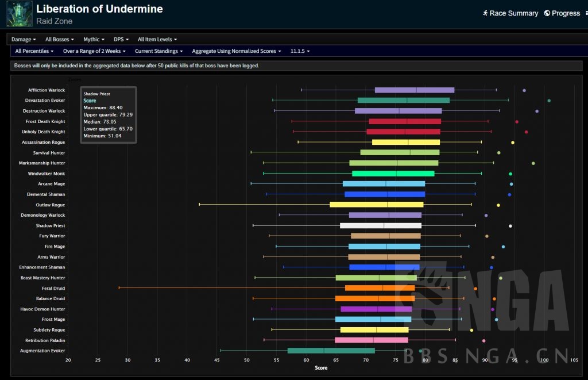Expand the All Item Levels filter

[x=157, y=40]
